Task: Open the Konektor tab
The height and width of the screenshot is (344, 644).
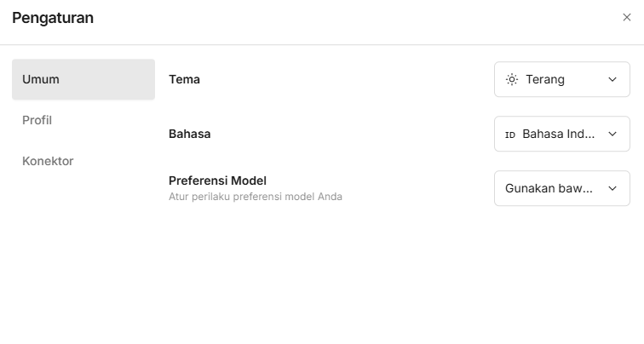Action: point(48,161)
